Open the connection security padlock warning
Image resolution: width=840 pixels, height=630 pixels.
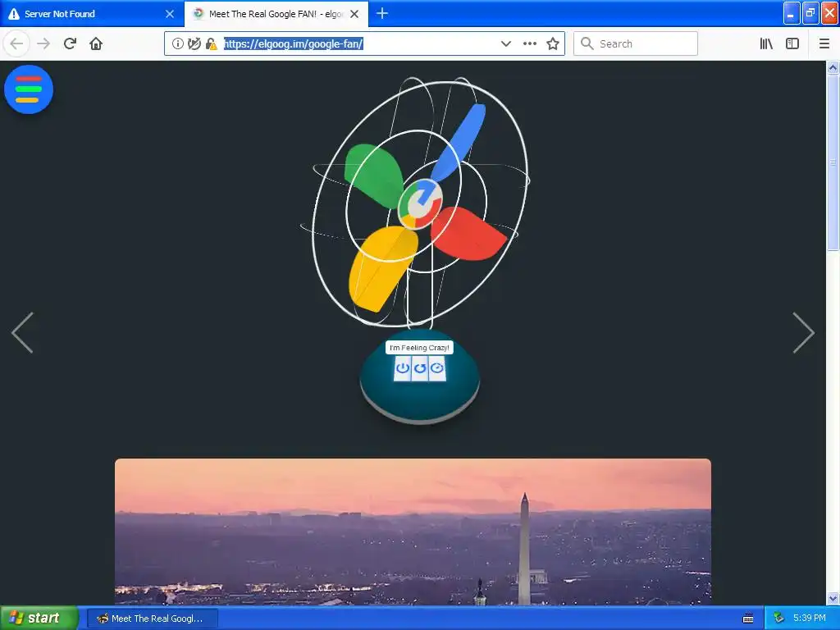pyautogui.click(x=212, y=44)
